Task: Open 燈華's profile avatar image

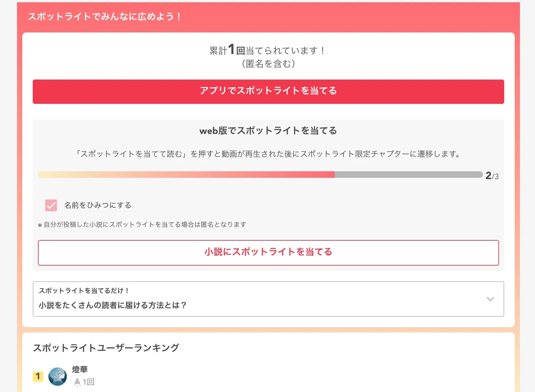Action: pyautogui.click(x=58, y=377)
